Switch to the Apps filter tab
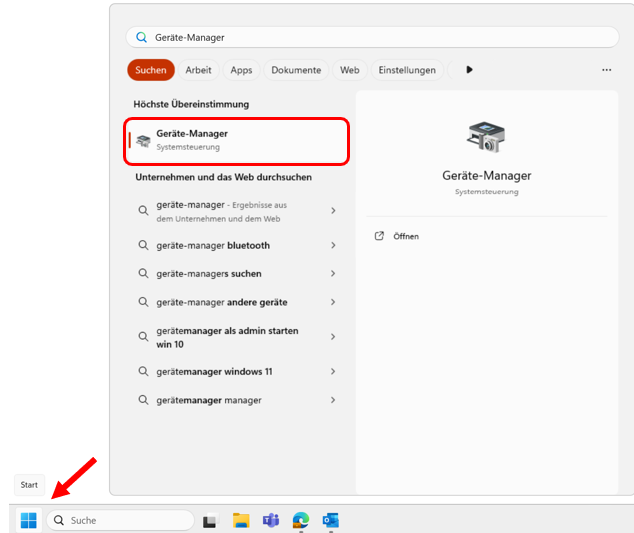The image size is (634, 533). point(241,70)
